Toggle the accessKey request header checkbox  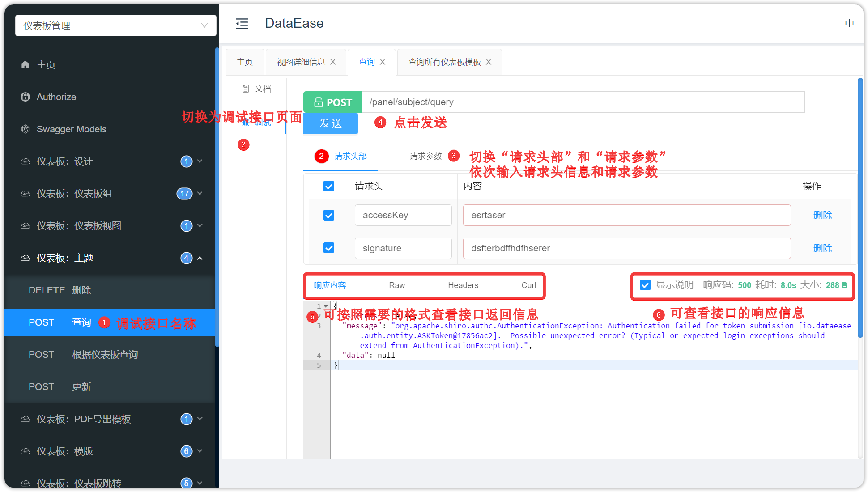point(328,216)
